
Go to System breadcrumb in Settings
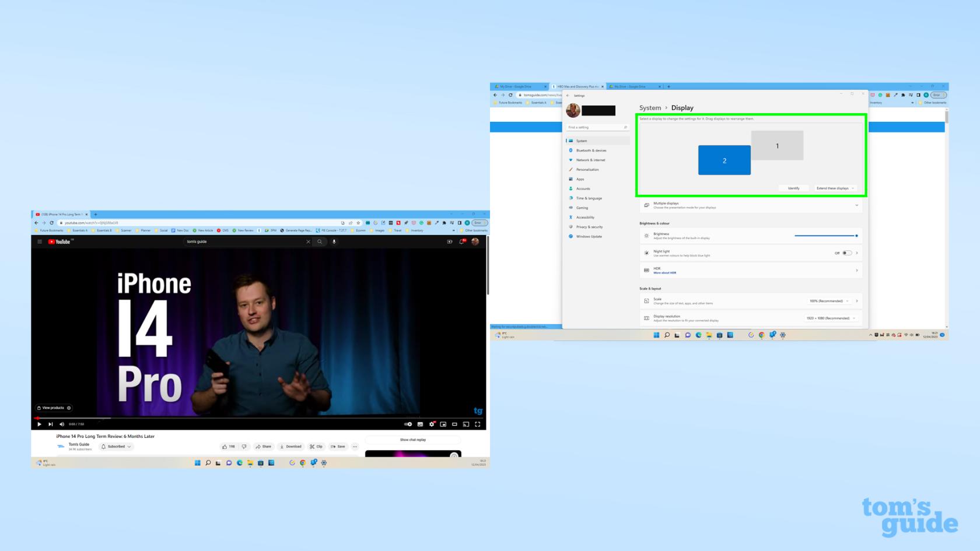(650, 108)
